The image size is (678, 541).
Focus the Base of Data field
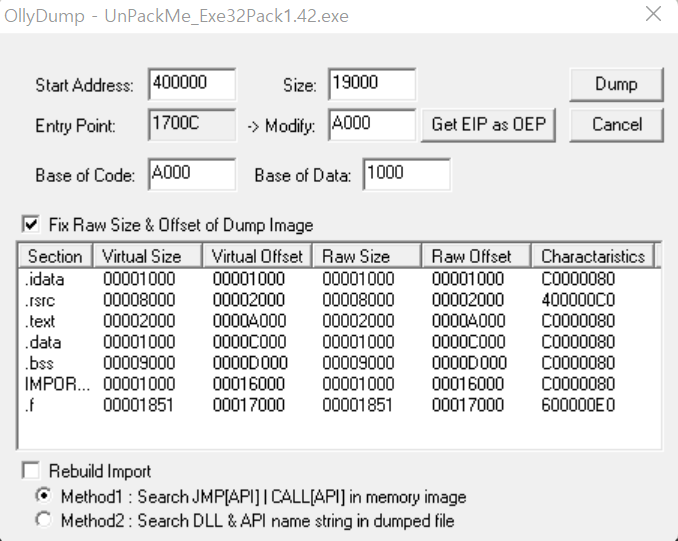click(x=406, y=174)
